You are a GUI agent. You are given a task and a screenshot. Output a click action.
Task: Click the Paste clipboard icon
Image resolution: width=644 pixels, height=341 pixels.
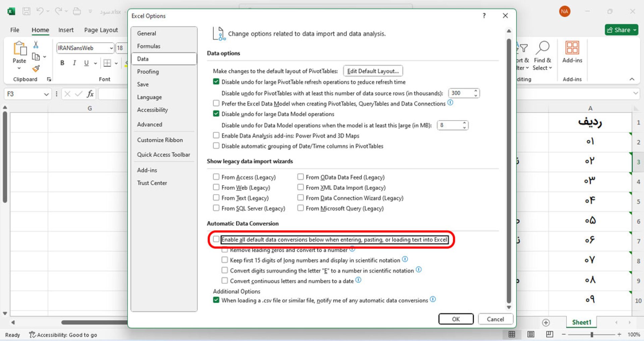[19, 49]
